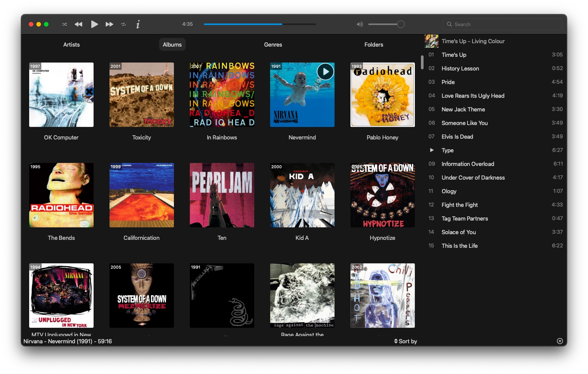Open track info panel
The height and width of the screenshot is (374, 588).
click(x=138, y=24)
